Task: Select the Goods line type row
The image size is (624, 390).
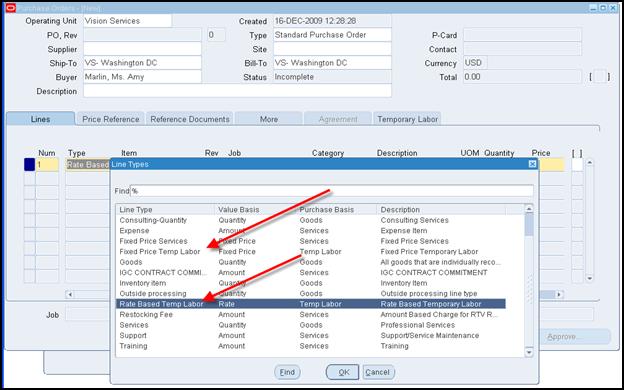Action: [310, 262]
